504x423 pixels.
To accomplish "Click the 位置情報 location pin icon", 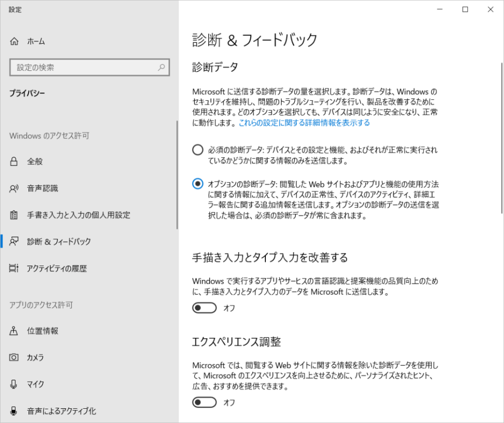I will coord(14,331).
